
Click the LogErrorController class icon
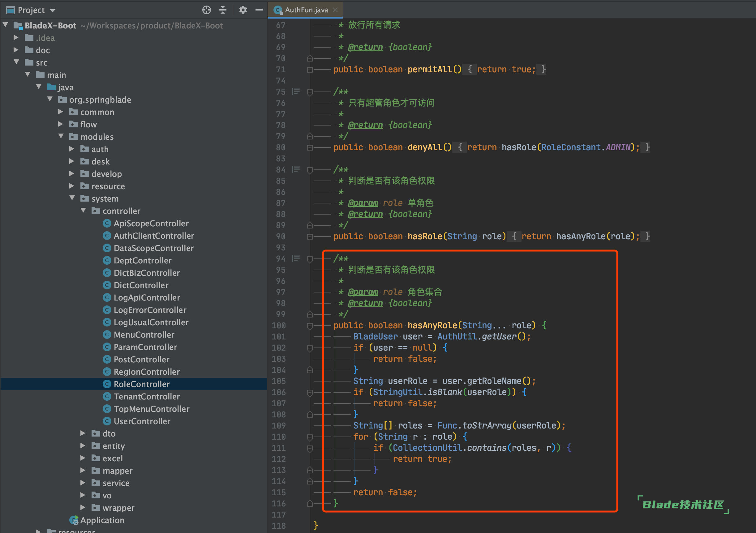tap(107, 310)
